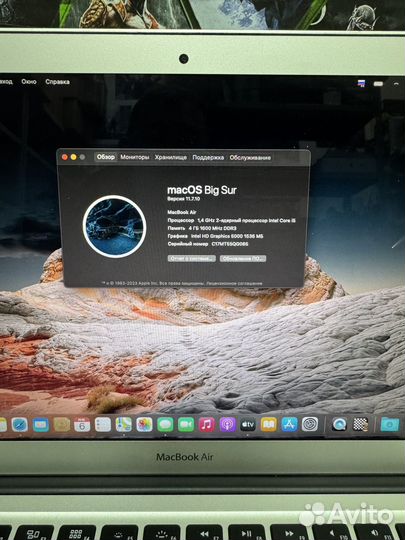Open Calendar showing date 6
Viewport: 405px width, 540px height.
pyautogui.click(x=82, y=425)
